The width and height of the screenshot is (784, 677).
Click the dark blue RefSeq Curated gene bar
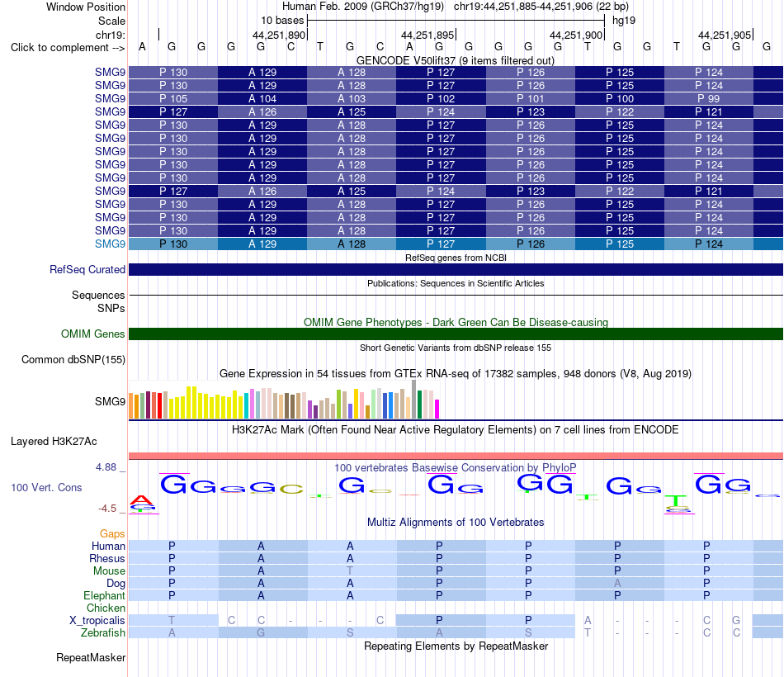click(x=456, y=270)
